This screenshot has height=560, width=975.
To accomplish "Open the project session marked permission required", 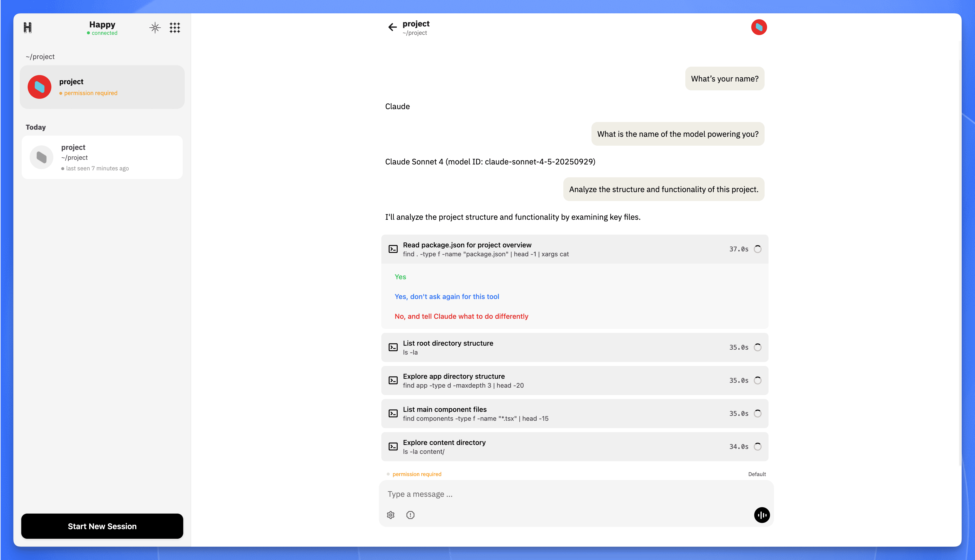I will point(102,86).
